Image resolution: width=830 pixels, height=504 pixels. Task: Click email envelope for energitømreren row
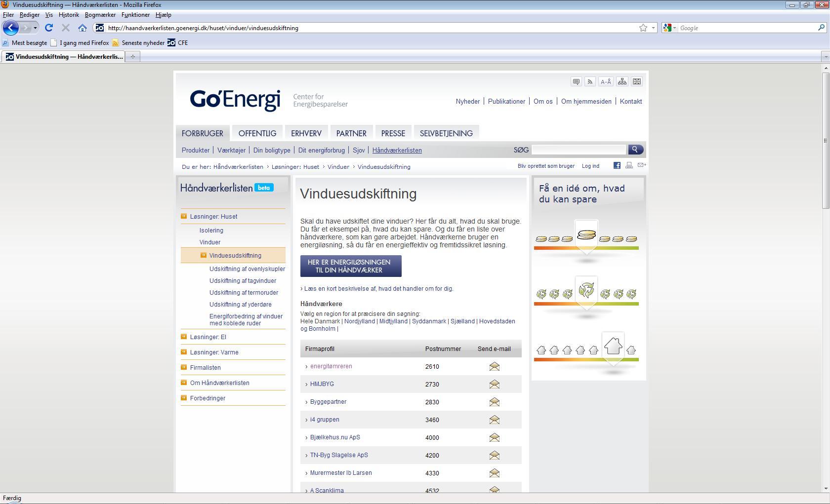pyautogui.click(x=494, y=367)
